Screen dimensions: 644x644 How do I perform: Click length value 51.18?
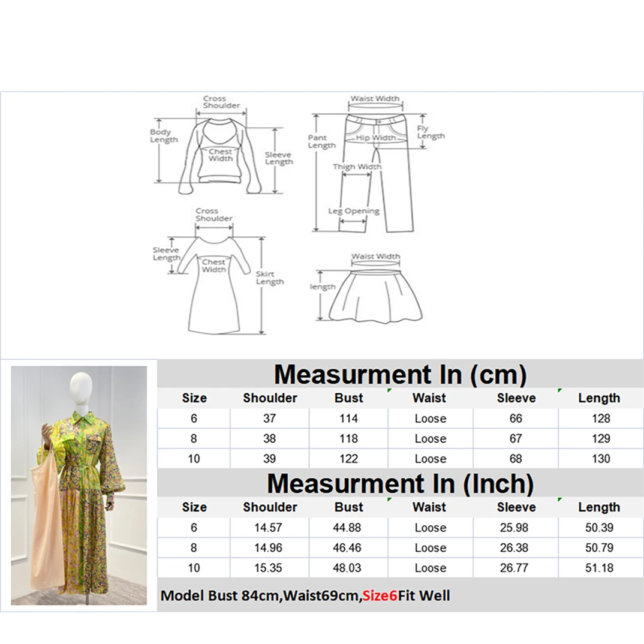coord(599,568)
